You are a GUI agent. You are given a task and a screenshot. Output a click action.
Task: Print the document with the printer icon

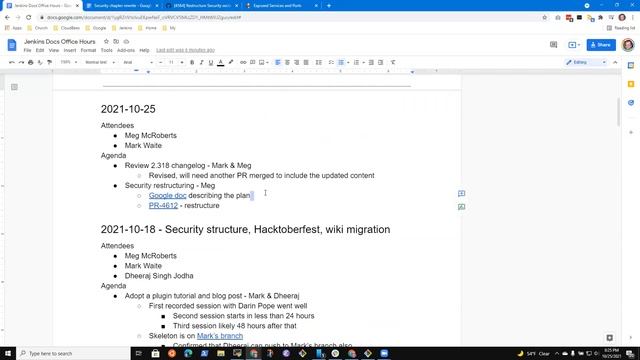[x=31, y=62]
